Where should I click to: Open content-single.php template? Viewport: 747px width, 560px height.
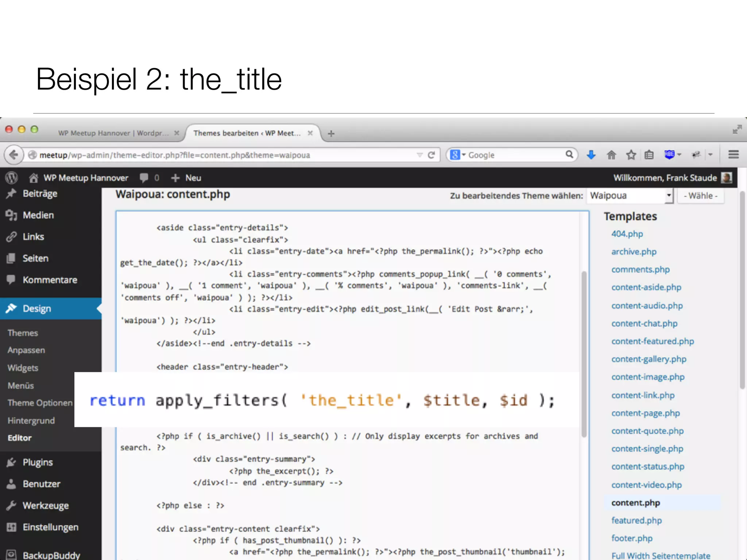pos(647,449)
